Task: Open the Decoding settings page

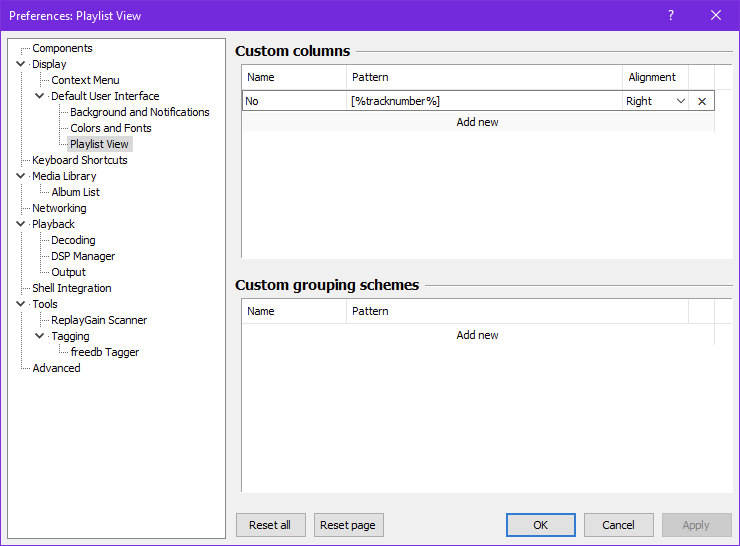Action: coord(73,240)
